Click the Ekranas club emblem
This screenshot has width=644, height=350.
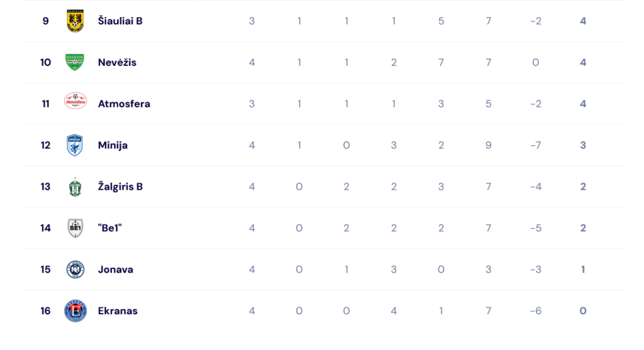(x=75, y=311)
